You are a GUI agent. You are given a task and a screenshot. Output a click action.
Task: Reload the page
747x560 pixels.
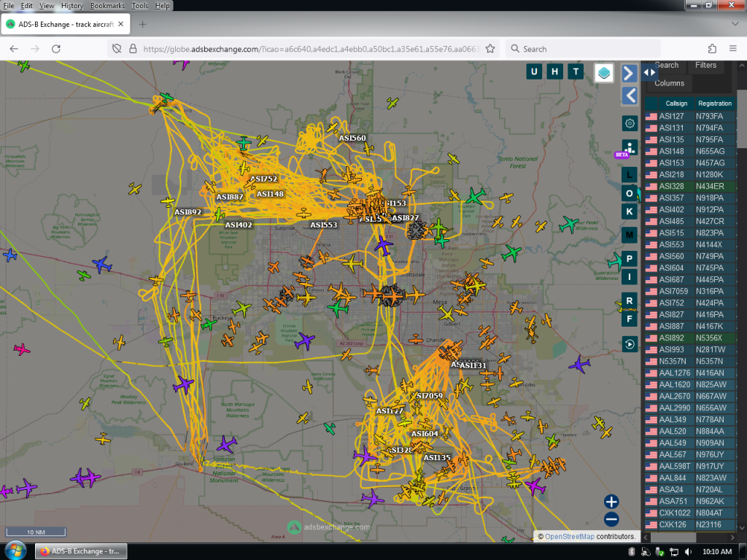(55, 49)
